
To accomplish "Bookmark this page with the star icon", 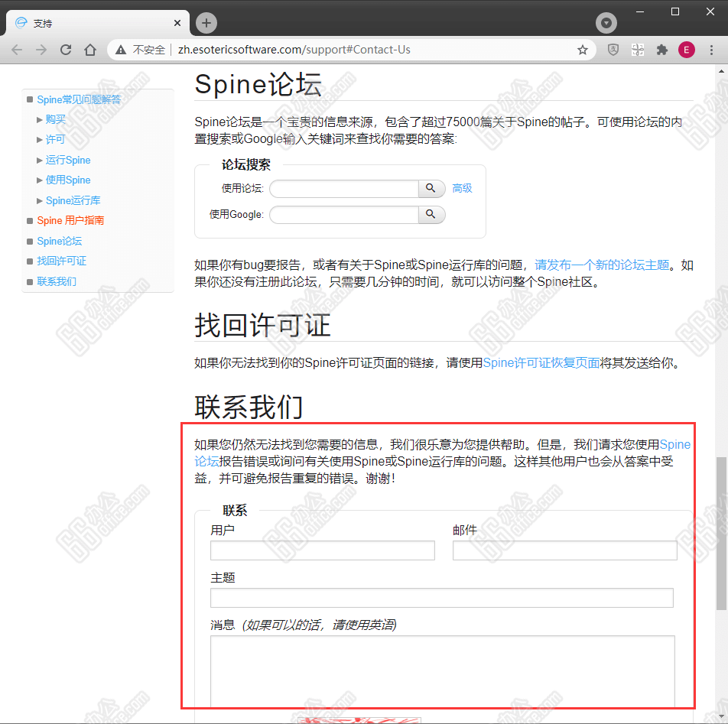I will [583, 50].
